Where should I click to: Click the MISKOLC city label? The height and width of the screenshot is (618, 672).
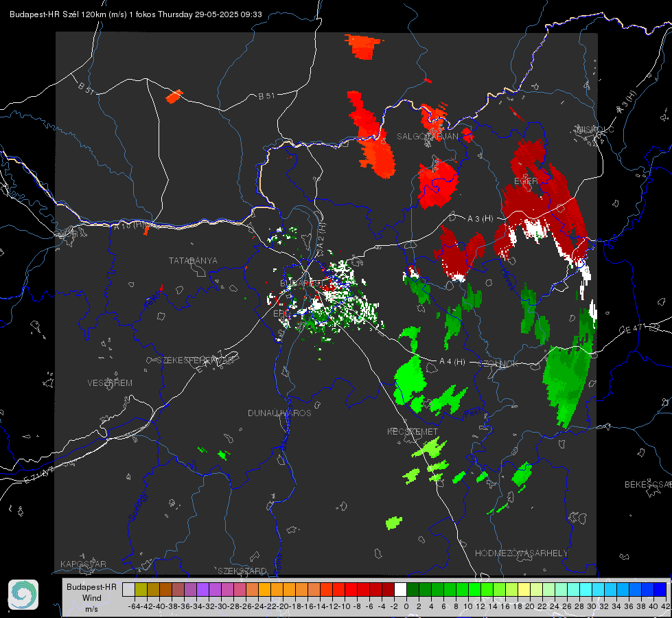(x=595, y=130)
